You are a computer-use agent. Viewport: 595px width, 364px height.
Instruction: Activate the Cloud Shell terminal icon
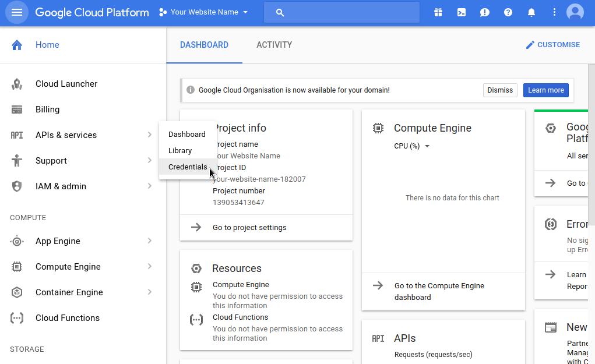(x=462, y=12)
